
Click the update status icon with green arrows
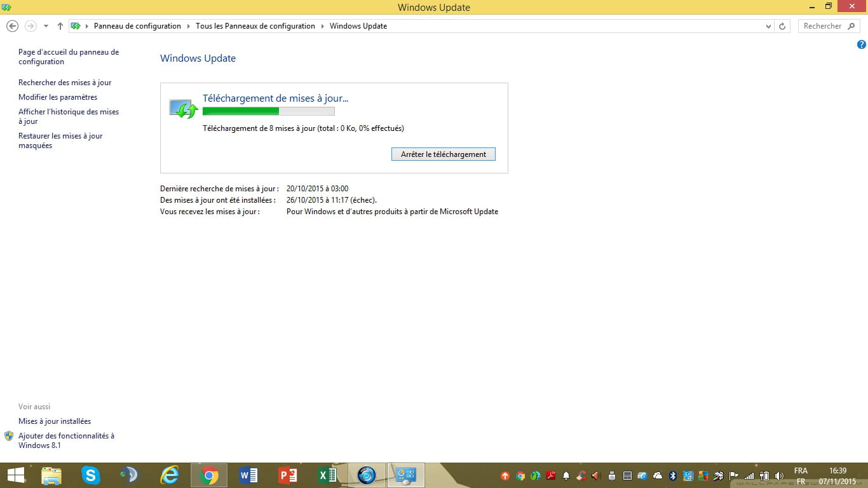[184, 108]
